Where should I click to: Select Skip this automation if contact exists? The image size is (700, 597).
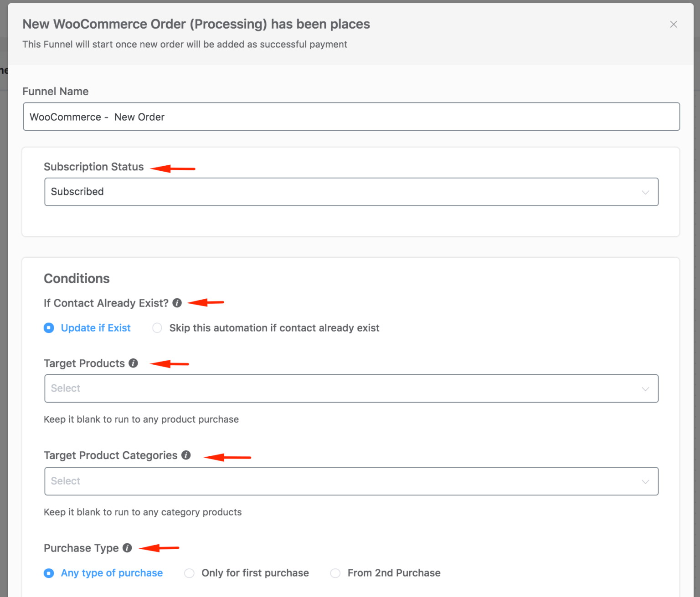point(157,328)
